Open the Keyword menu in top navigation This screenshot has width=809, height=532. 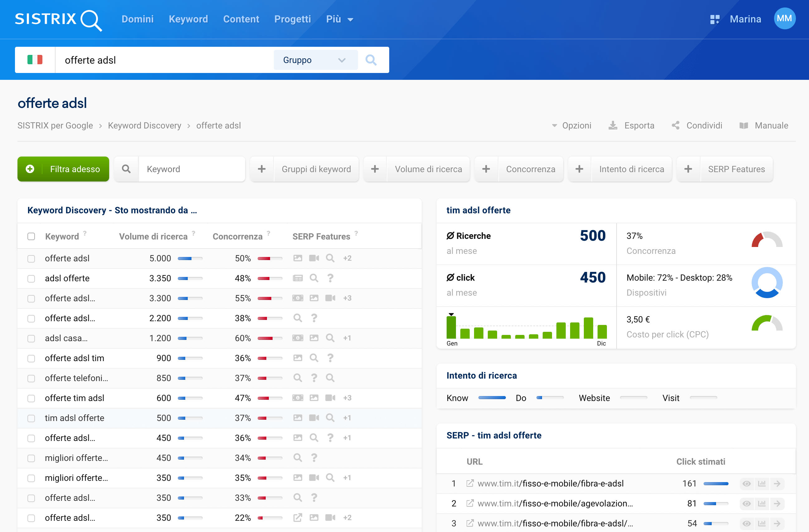188,19
